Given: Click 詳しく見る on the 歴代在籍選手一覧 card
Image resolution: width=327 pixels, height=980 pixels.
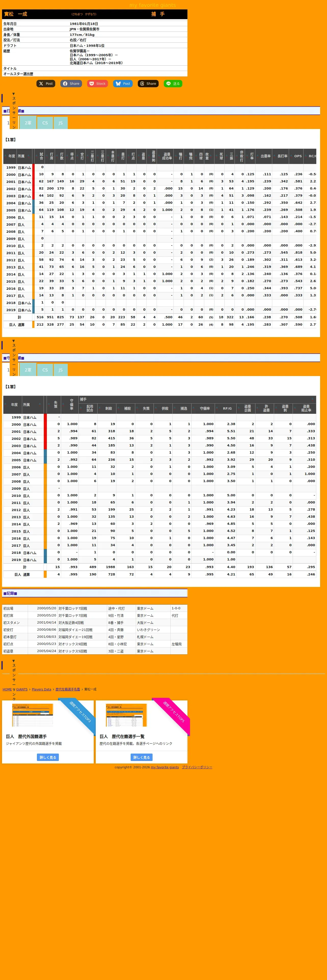Looking at the screenshot, I should [x=142, y=757].
